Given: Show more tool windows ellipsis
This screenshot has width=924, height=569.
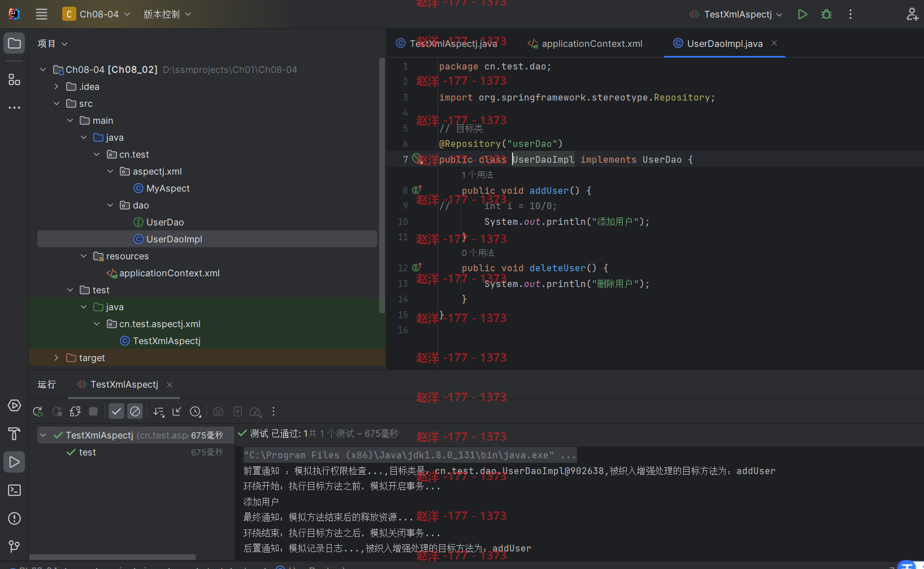Looking at the screenshot, I should (x=14, y=107).
